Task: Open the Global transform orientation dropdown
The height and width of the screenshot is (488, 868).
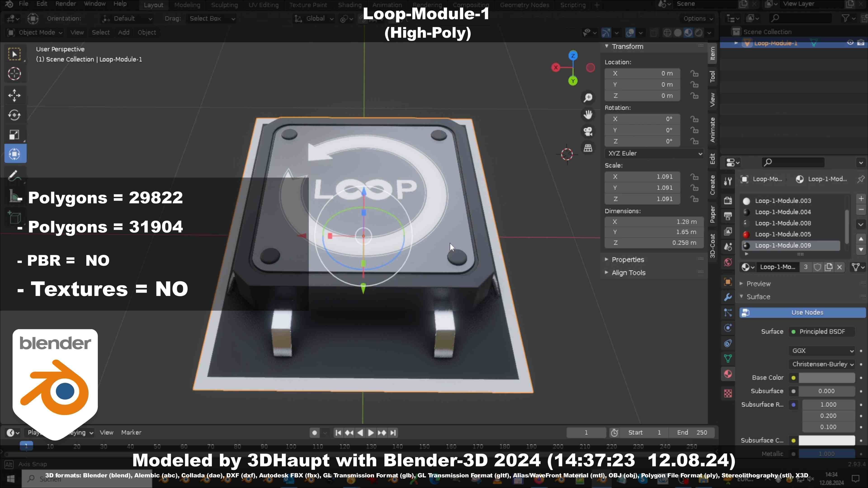Action: click(x=314, y=19)
